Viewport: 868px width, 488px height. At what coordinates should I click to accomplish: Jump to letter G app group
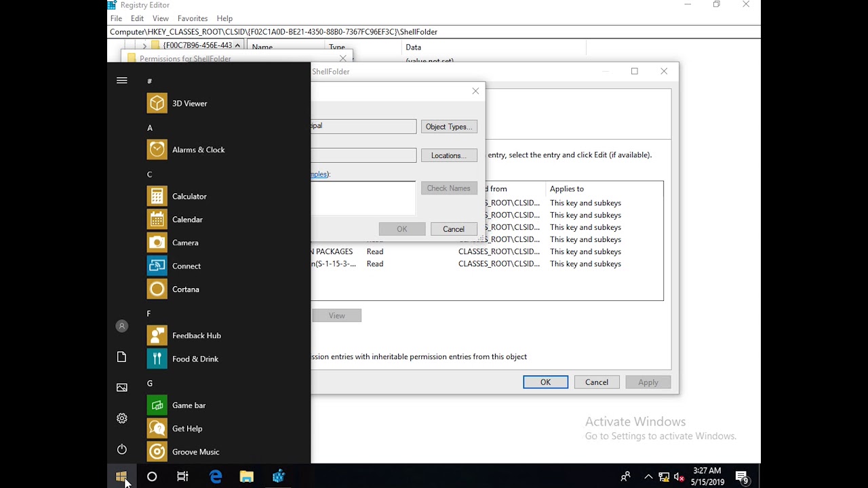pyautogui.click(x=150, y=384)
